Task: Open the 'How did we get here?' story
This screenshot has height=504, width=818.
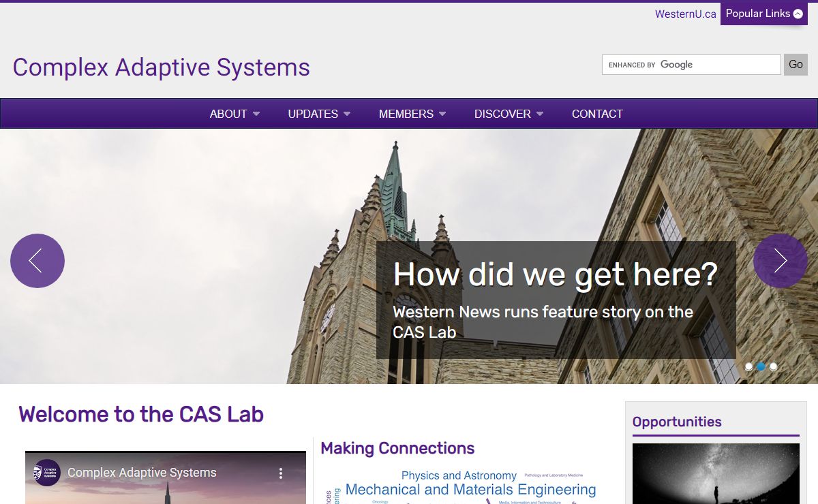Action: pyautogui.click(x=555, y=274)
